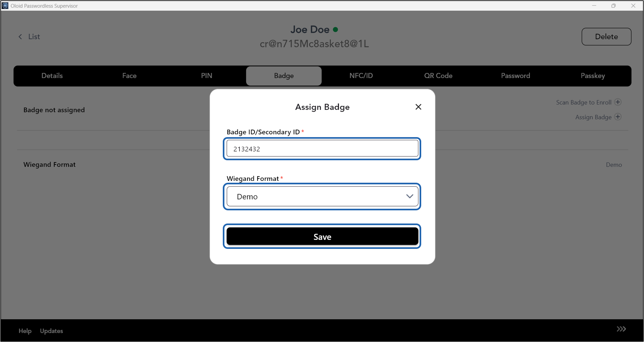Click the Scan Badge to Enroll text
644x342 pixels.
(584, 102)
